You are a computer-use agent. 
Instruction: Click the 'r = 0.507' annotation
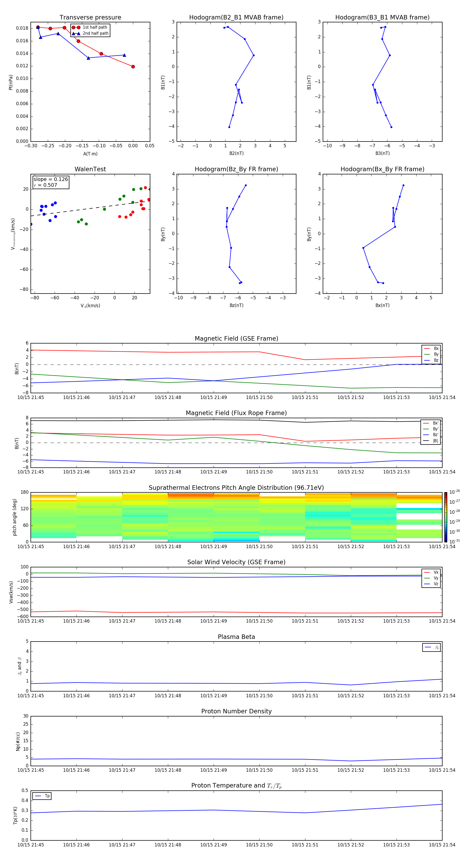45,185
